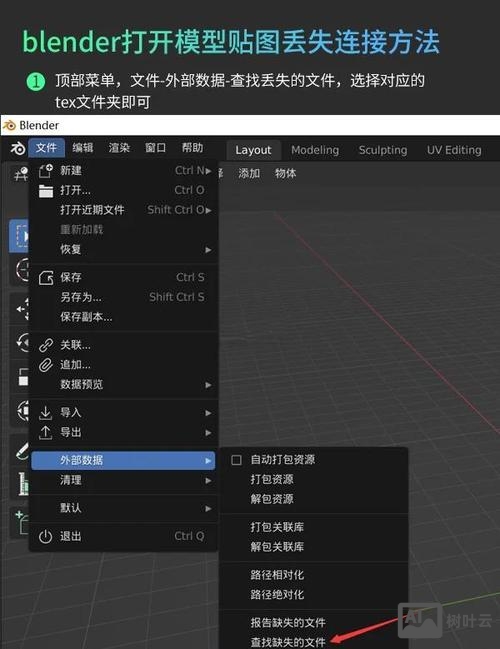Click the 保存 save icon
500x649 pixels.
point(46,277)
